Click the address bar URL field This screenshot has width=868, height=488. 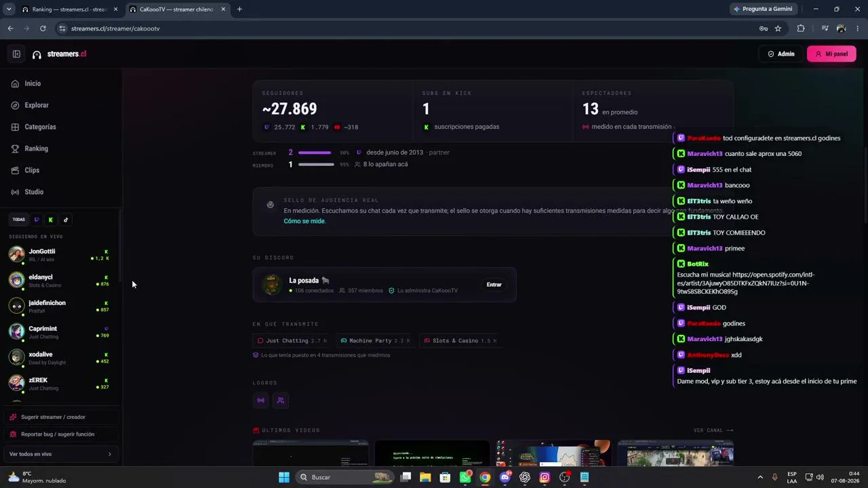click(x=407, y=28)
